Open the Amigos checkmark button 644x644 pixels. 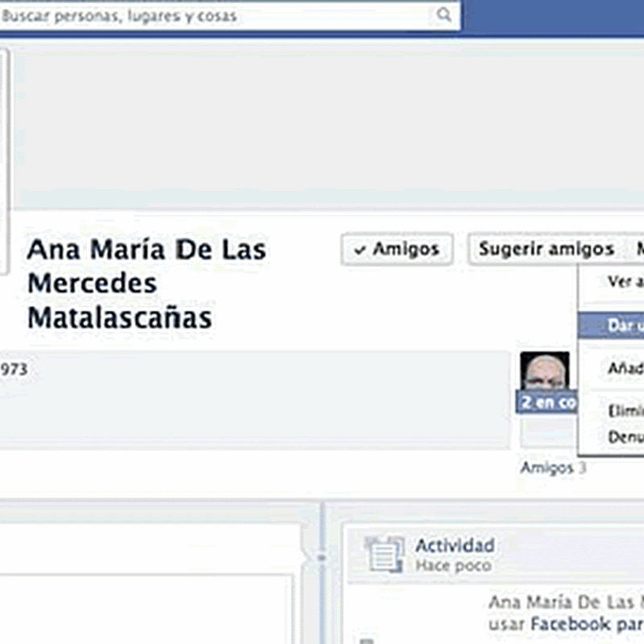pos(397,249)
